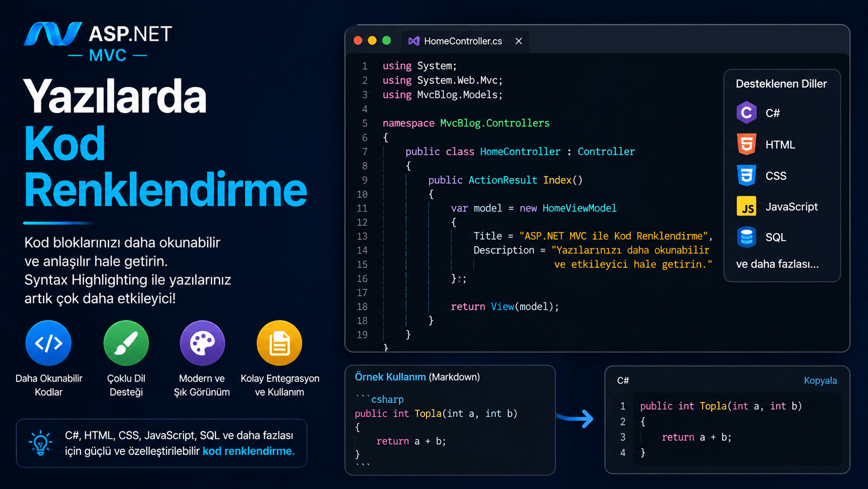The width and height of the screenshot is (868, 489).
Task: Click the Description assignment line
Action: 591,250
